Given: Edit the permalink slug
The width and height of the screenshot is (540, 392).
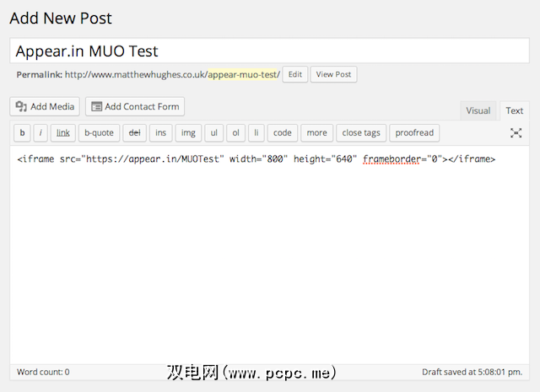Looking at the screenshot, I should click(295, 74).
